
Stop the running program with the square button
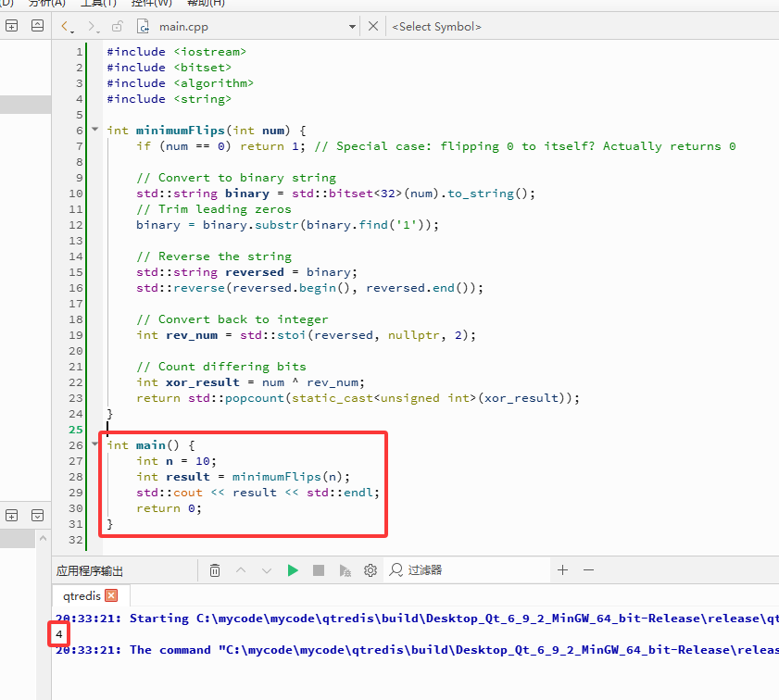(x=319, y=570)
